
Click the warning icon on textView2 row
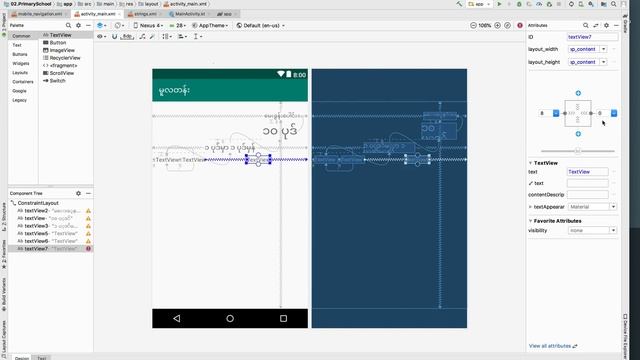coord(88,211)
